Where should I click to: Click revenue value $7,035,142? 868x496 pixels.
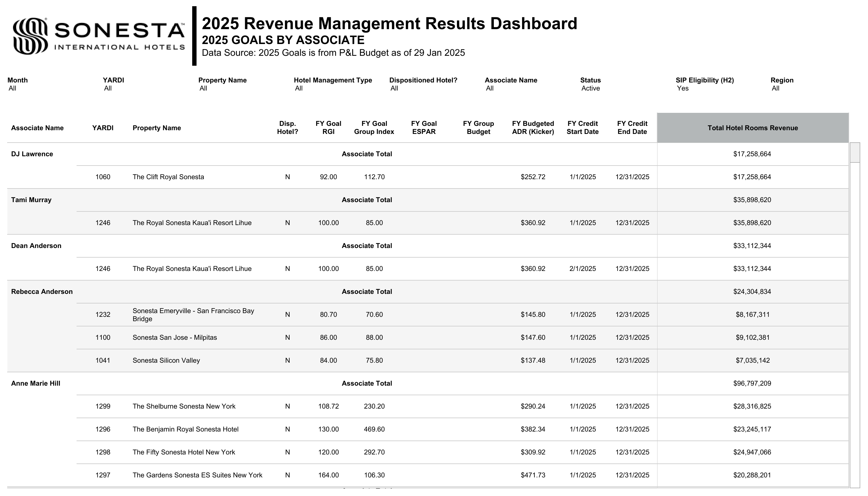(752, 361)
